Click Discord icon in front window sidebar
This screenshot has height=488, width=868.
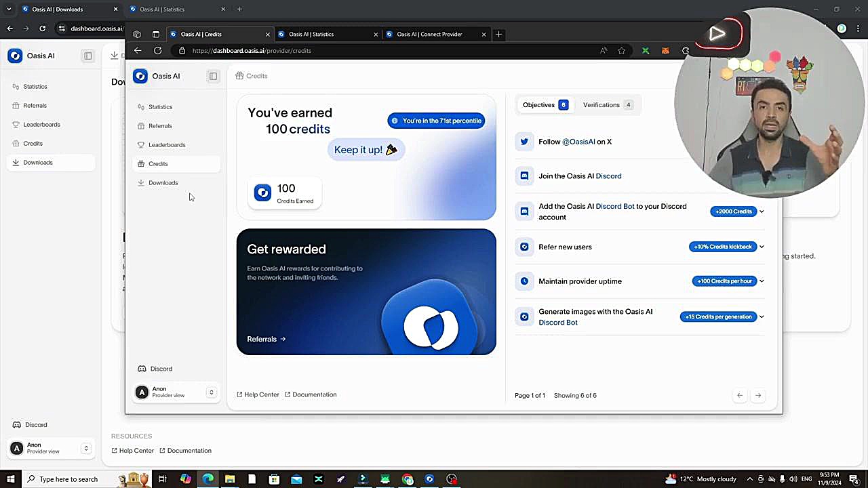[x=142, y=369]
